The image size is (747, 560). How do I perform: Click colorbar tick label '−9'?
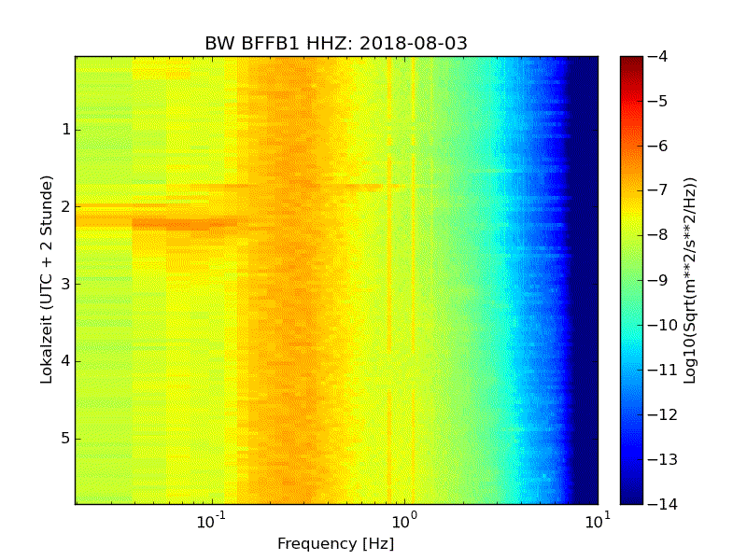[x=657, y=280]
